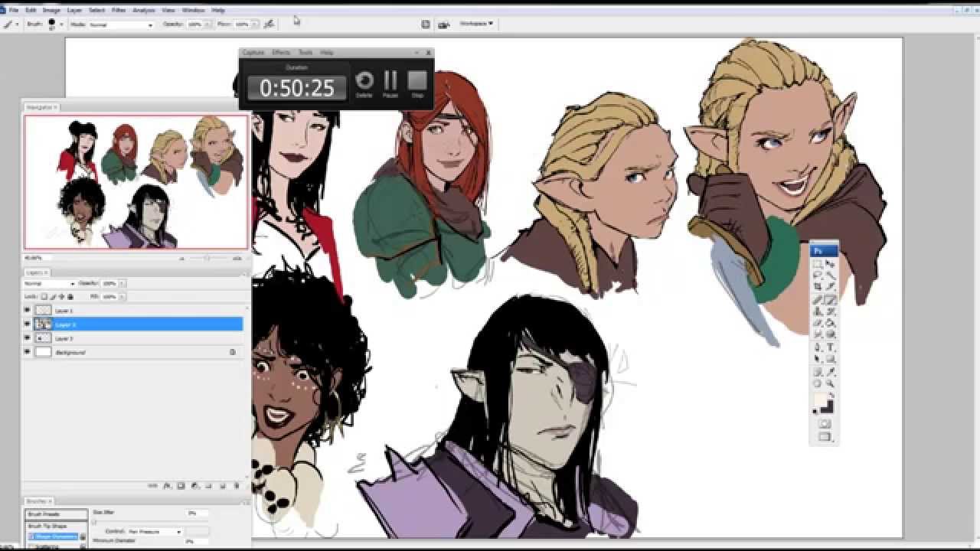Open the Pen Pressure control dropdown
Image resolution: width=980 pixels, height=551 pixels.
click(x=155, y=531)
